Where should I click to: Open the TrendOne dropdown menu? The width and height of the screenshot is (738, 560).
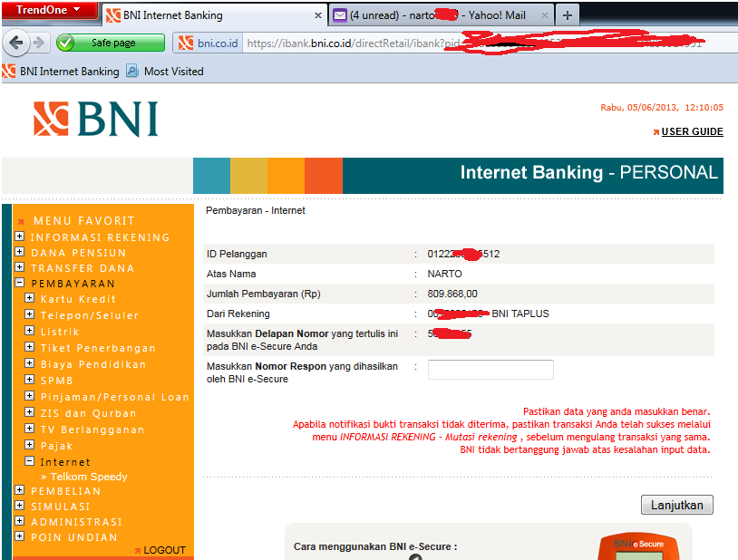pos(48,10)
